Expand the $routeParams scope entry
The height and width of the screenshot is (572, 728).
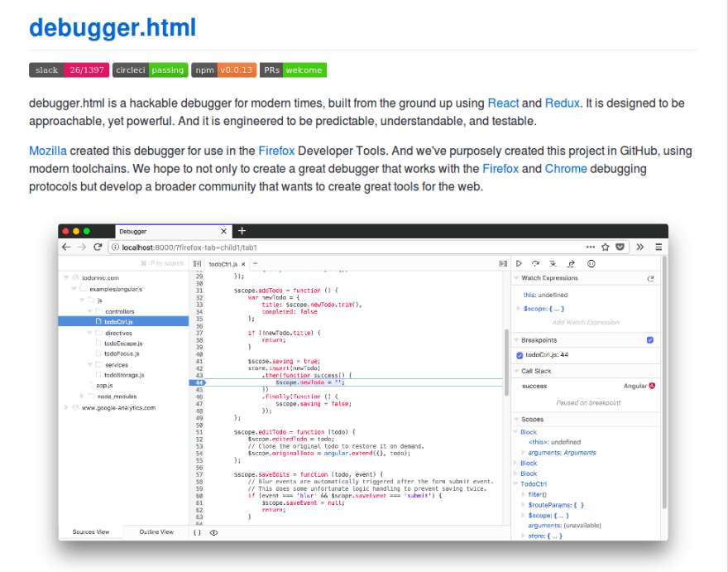point(523,505)
